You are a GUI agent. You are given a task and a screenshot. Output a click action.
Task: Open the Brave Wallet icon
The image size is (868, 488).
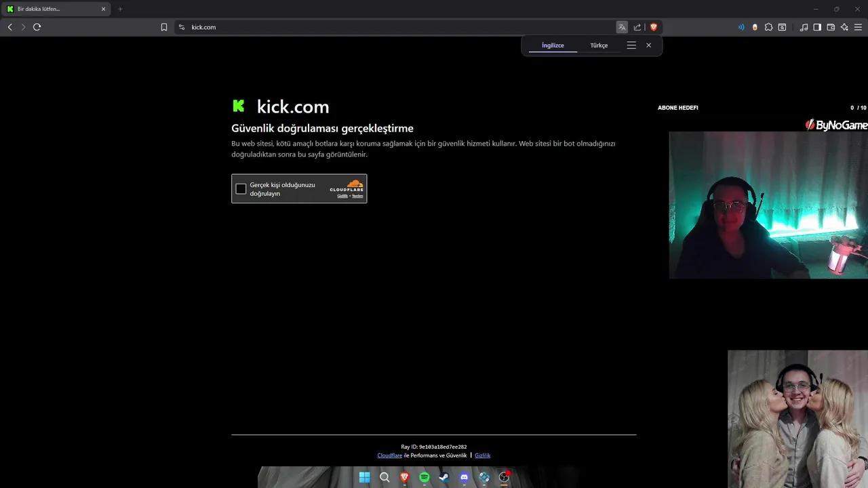[831, 27]
